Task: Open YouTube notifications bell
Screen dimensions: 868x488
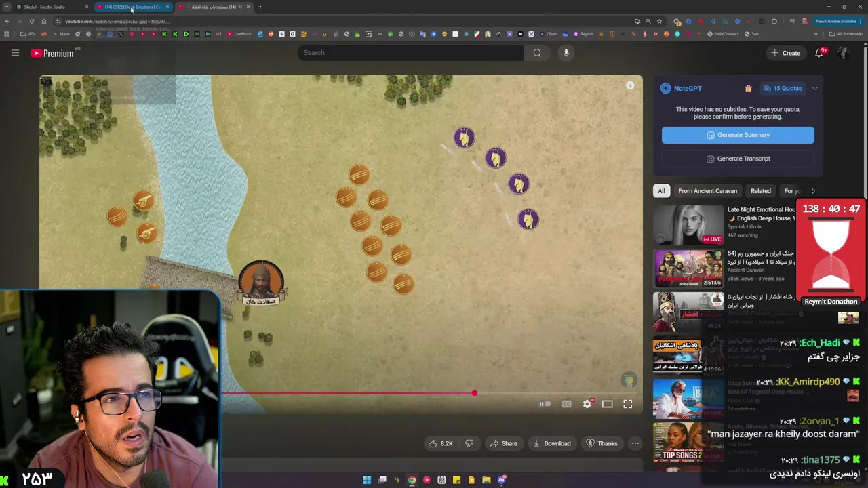Action: pyautogui.click(x=819, y=53)
